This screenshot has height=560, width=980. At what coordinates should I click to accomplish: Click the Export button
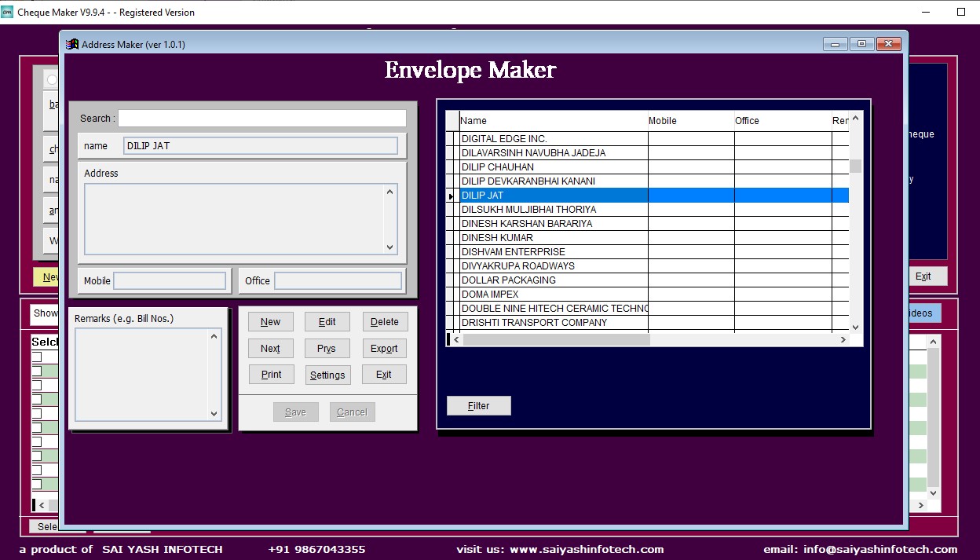tap(385, 349)
